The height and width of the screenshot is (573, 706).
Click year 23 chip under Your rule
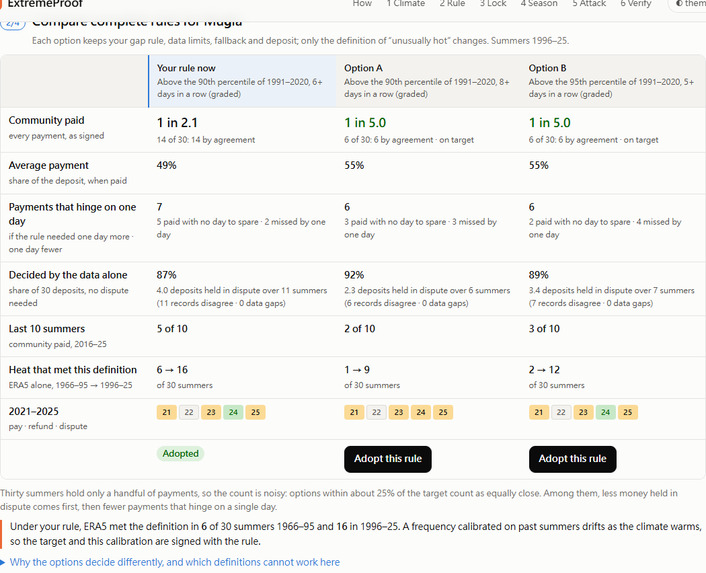point(211,412)
